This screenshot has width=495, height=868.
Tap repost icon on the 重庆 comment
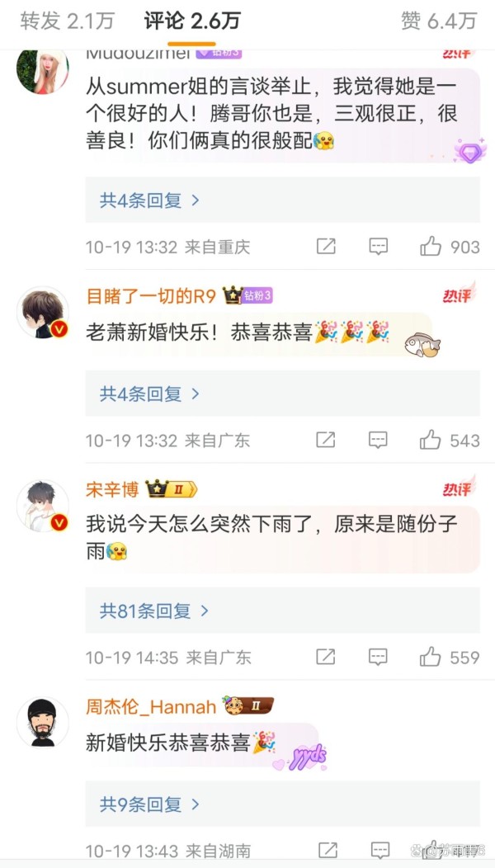(326, 247)
